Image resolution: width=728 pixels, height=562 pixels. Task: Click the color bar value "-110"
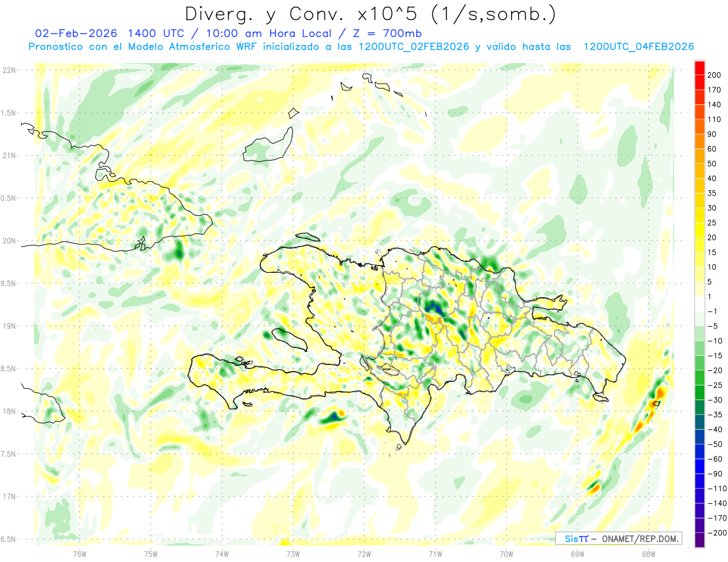[716, 488]
